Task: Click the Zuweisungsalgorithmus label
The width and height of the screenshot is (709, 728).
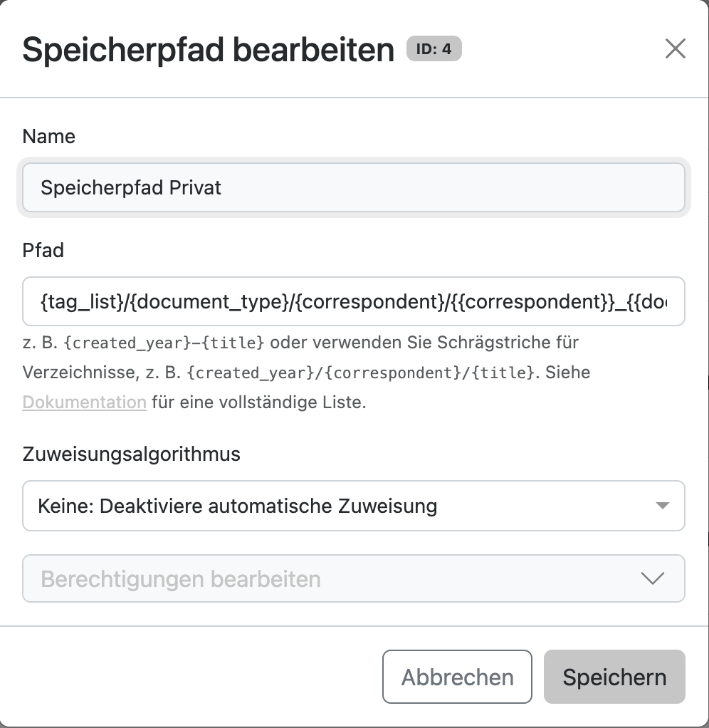Action: tap(131, 454)
